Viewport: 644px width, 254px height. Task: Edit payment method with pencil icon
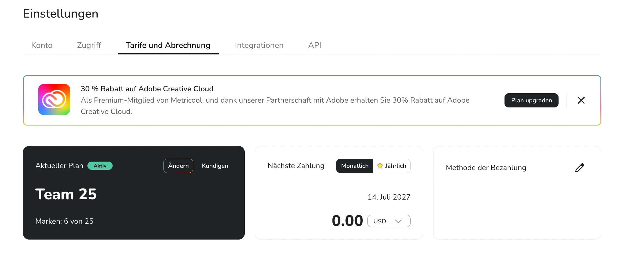tap(579, 168)
